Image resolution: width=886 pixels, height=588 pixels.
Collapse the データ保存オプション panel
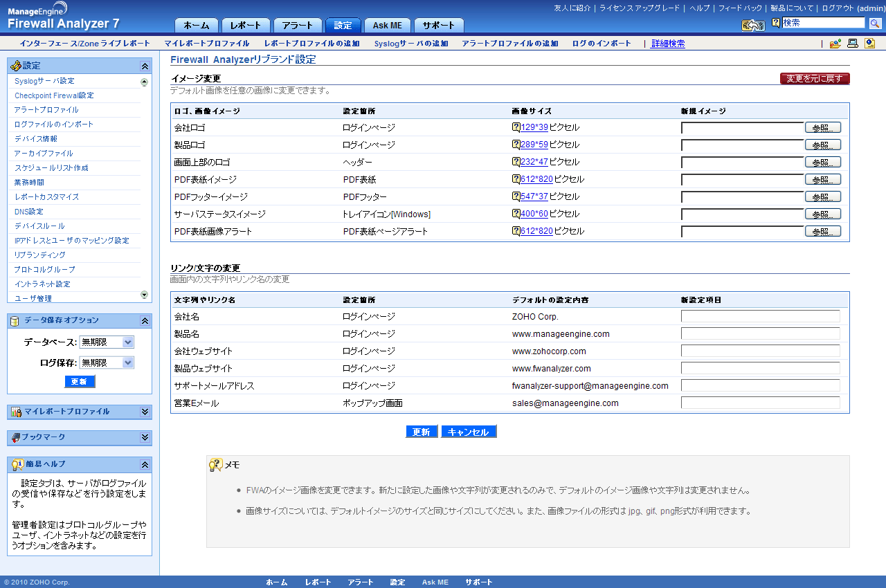coord(145,320)
